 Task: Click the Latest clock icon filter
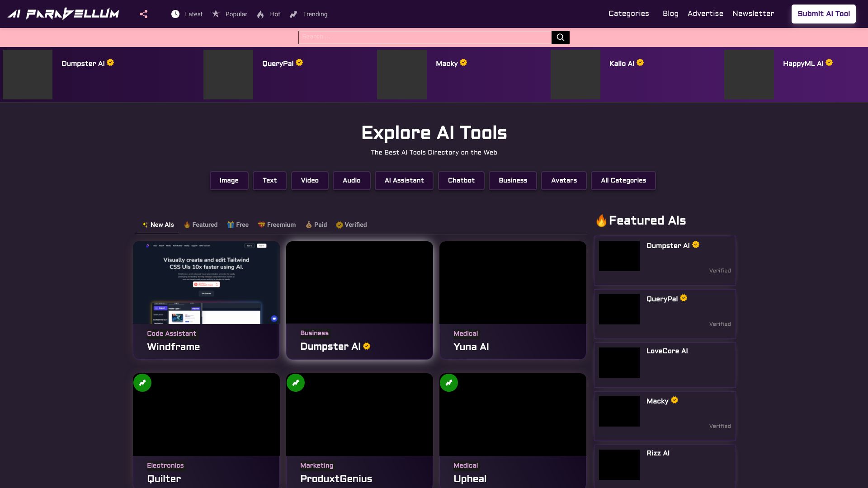pyautogui.click(x=175, y=14)
